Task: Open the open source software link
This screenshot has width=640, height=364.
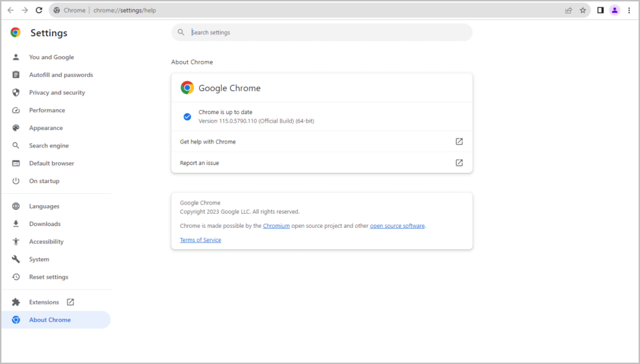Action: coord(397,226)
